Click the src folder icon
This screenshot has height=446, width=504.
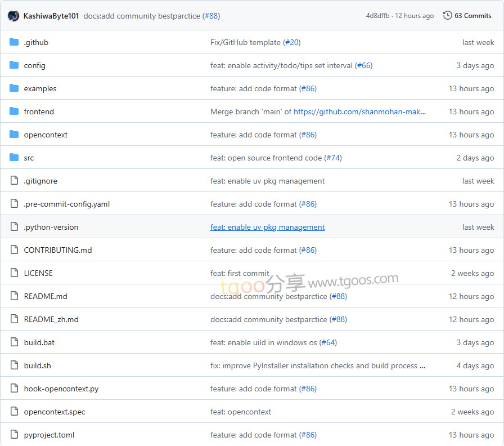[14, 158]
